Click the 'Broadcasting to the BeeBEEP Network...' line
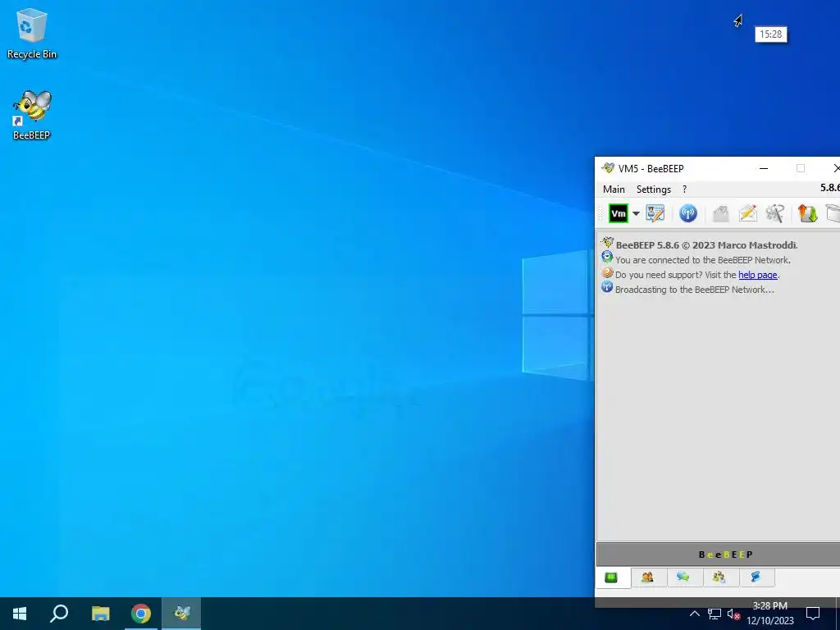The height and width of the screenshot is (630, 840). pyautogui.click(x=694, y=290)
